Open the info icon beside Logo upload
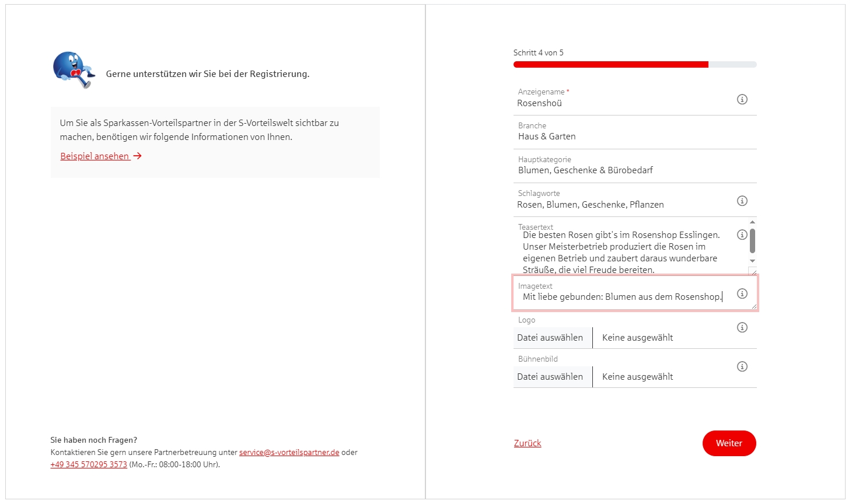This screenshot has height=504, width=852. click(742, 327)
